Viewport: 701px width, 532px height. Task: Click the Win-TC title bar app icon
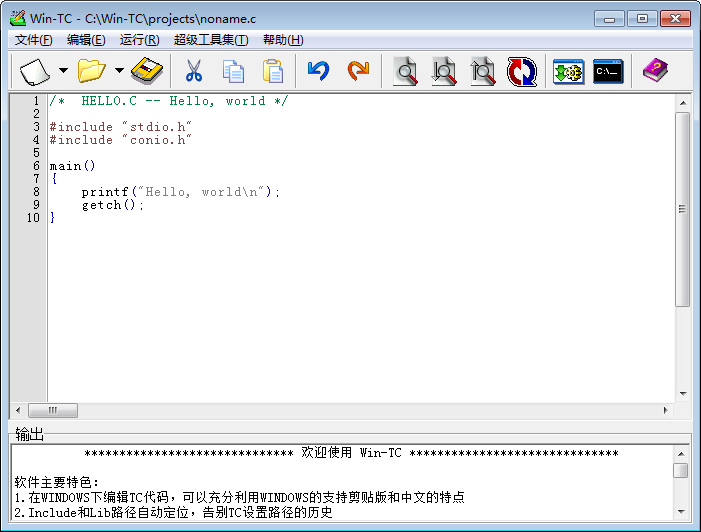click(x=18, y=18)
